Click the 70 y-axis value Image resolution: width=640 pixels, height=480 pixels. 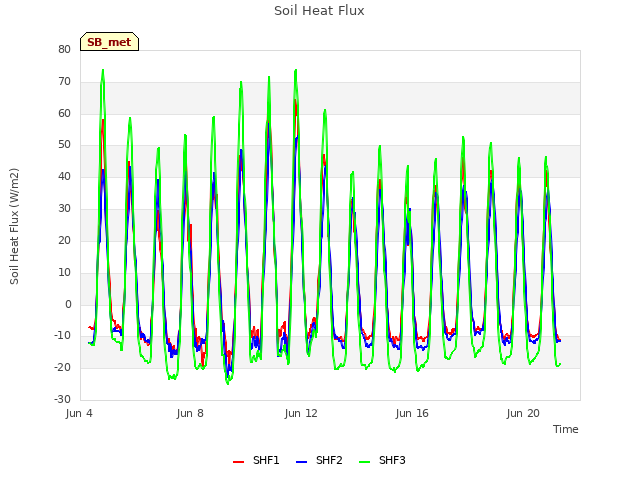pyautogui.click(x=64, y=82)
